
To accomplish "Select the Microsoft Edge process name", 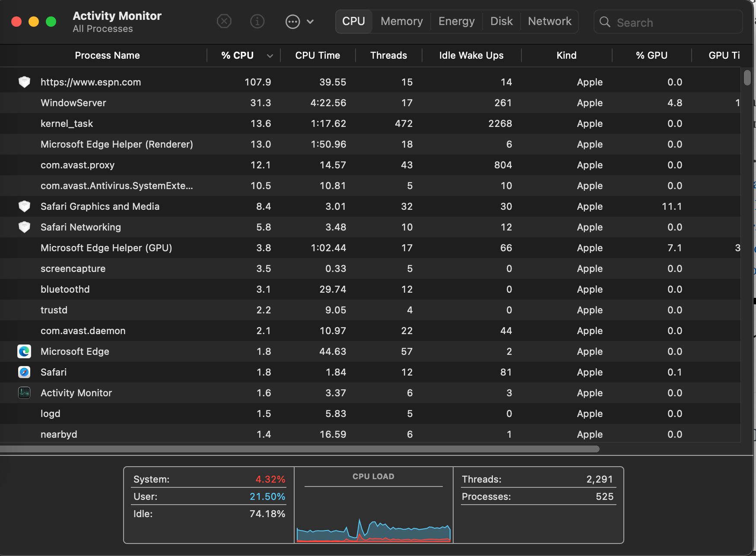I will click(75, 351).
